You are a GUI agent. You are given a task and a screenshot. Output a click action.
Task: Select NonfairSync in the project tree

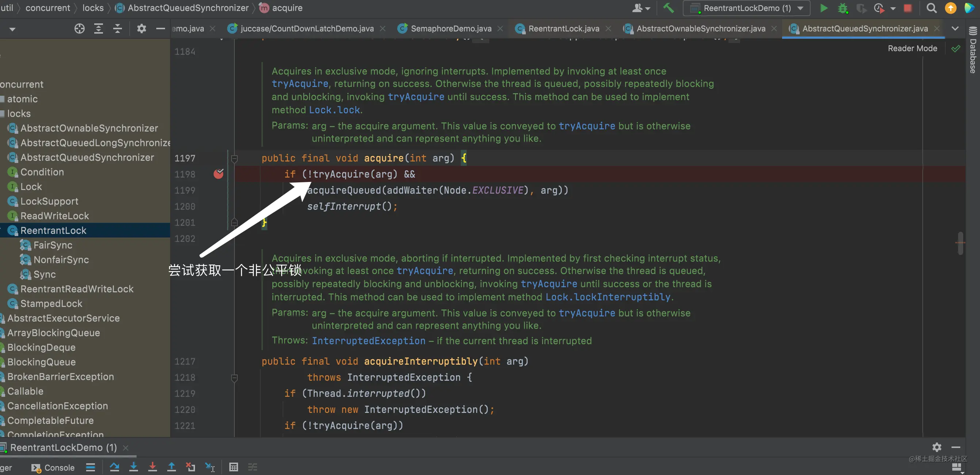[61, 259]
